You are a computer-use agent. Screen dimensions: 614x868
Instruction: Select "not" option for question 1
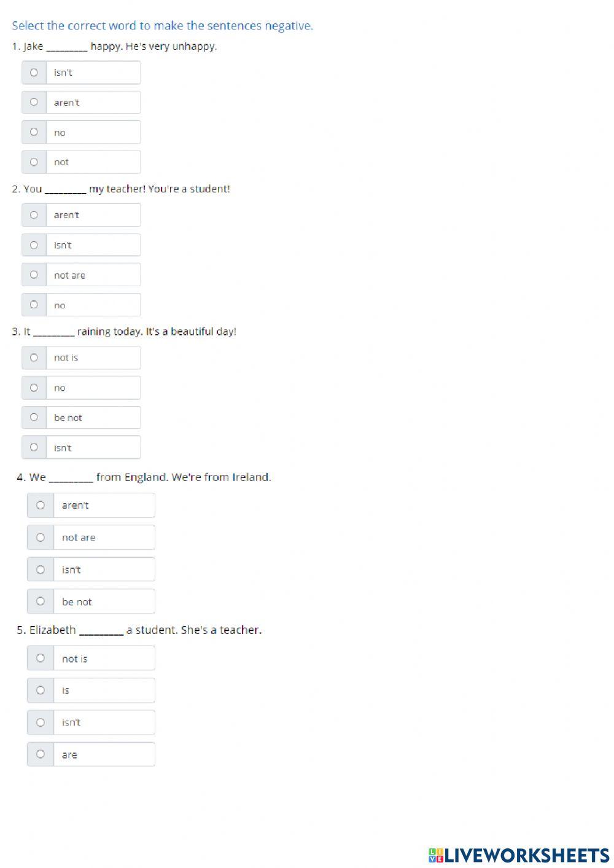(34, 162)
